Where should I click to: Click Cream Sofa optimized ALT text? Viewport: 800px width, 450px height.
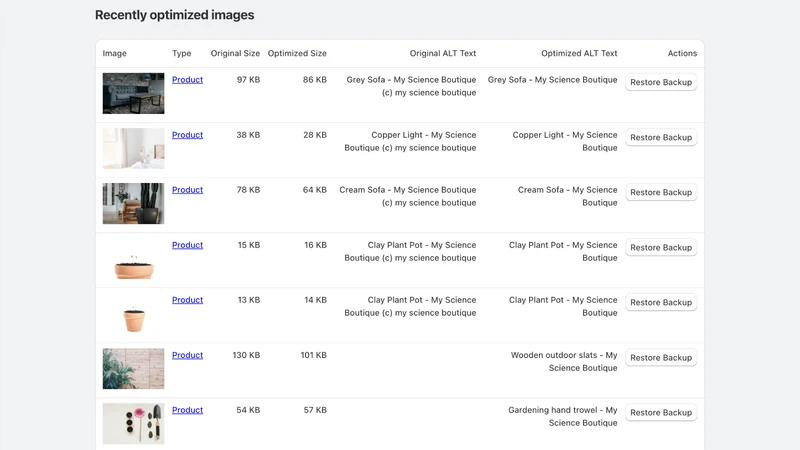pos(567,196)
